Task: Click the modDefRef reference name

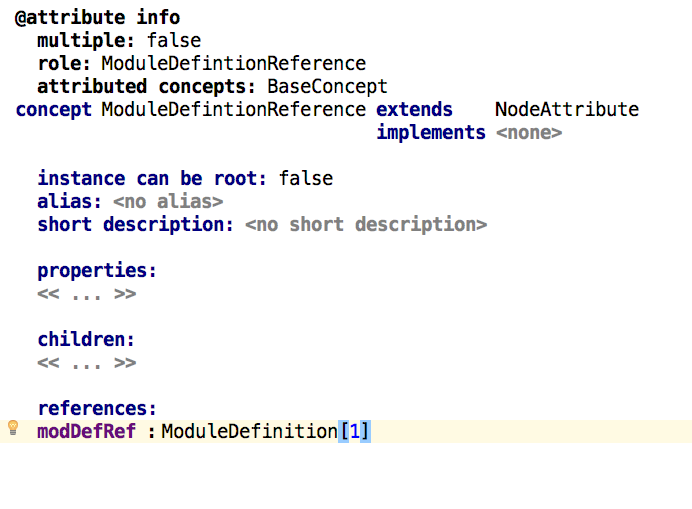Action: tap(86, 432)
